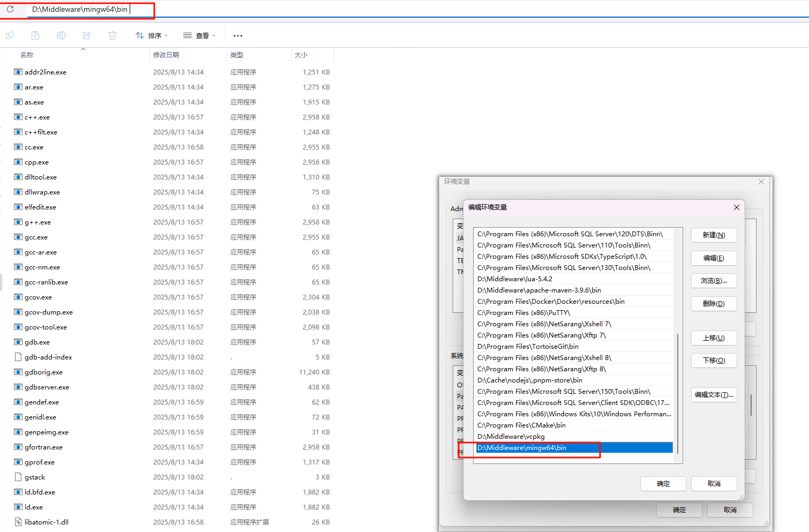
Task: Click the refresh icon beside address bar
Action: (10, 9)
